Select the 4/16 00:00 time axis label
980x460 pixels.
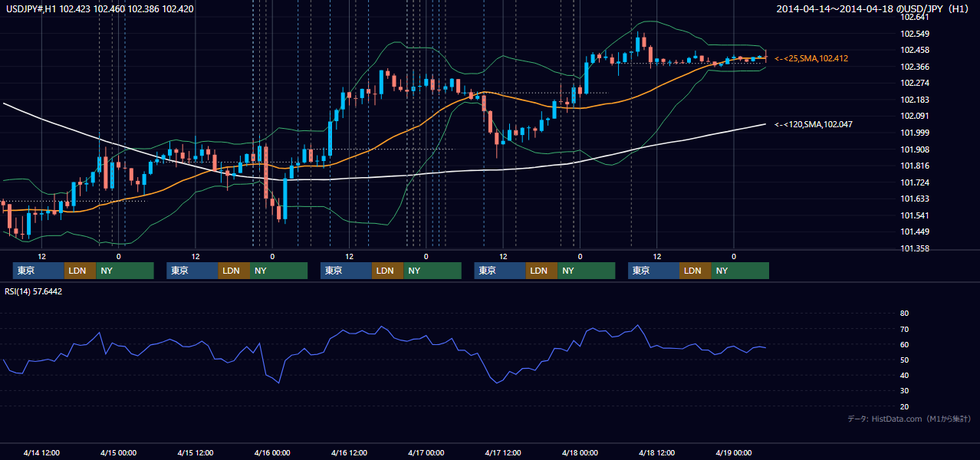272,452
